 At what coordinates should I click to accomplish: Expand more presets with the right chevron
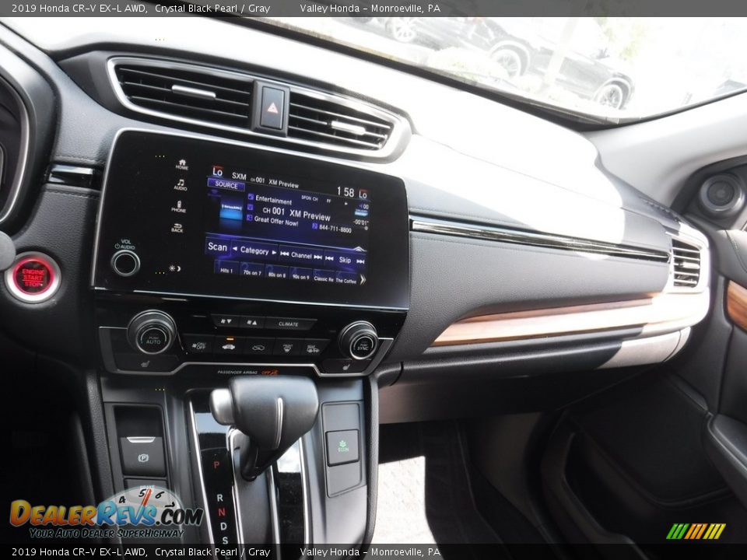[363, 280]
